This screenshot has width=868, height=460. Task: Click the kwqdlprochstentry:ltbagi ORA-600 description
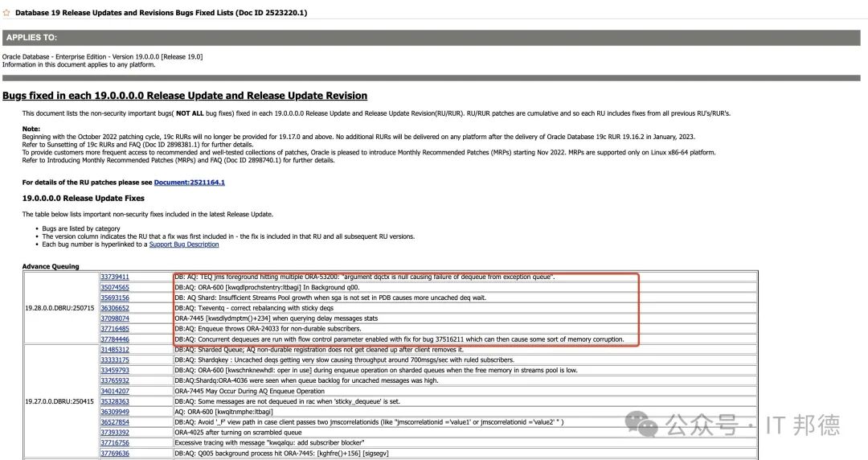267,288
